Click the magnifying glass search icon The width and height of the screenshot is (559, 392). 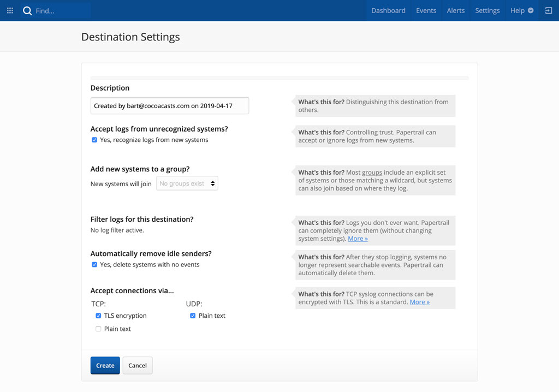(27, 10)
